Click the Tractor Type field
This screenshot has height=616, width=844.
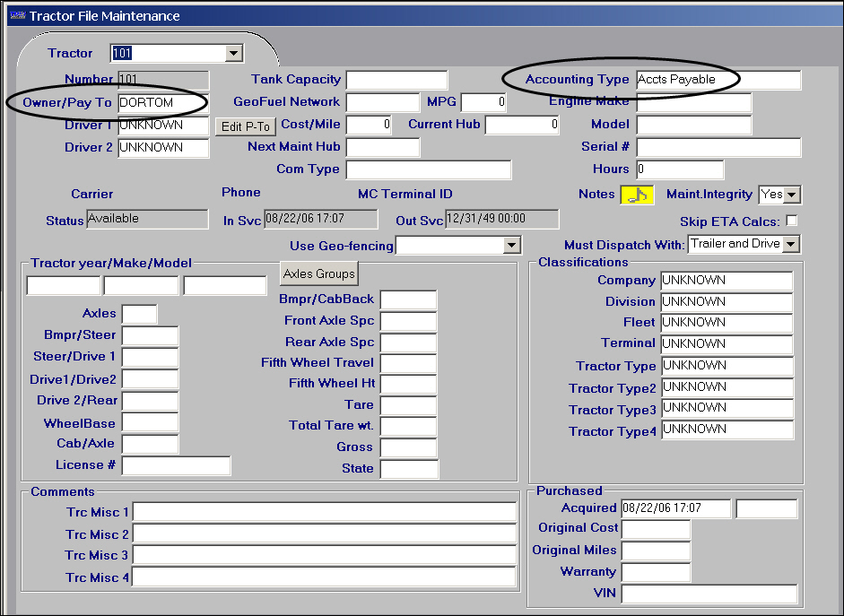point(727,366)
